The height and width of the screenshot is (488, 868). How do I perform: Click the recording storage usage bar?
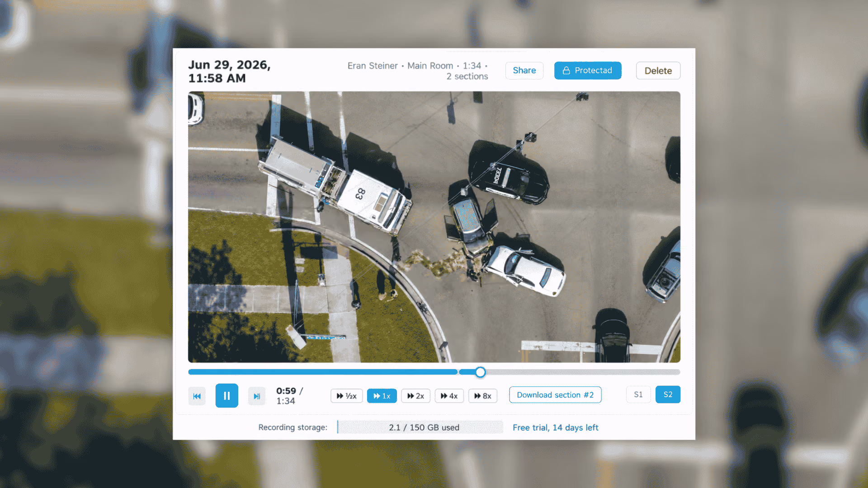pyautogui.click(x=420, y=427)
